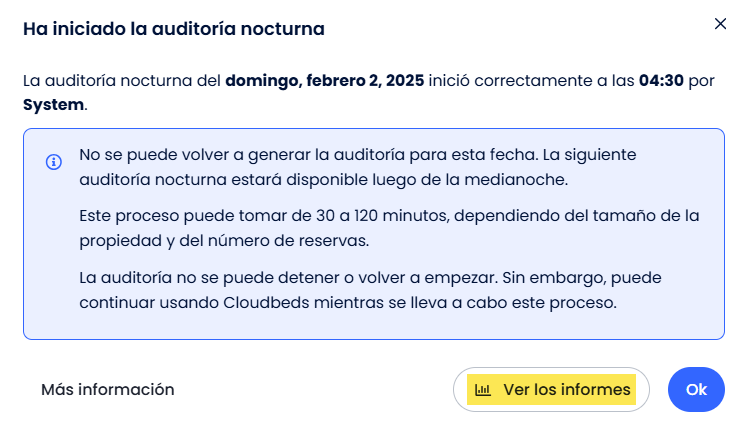
Task: Click the words inició correctamente
Action: coord(511,81)
